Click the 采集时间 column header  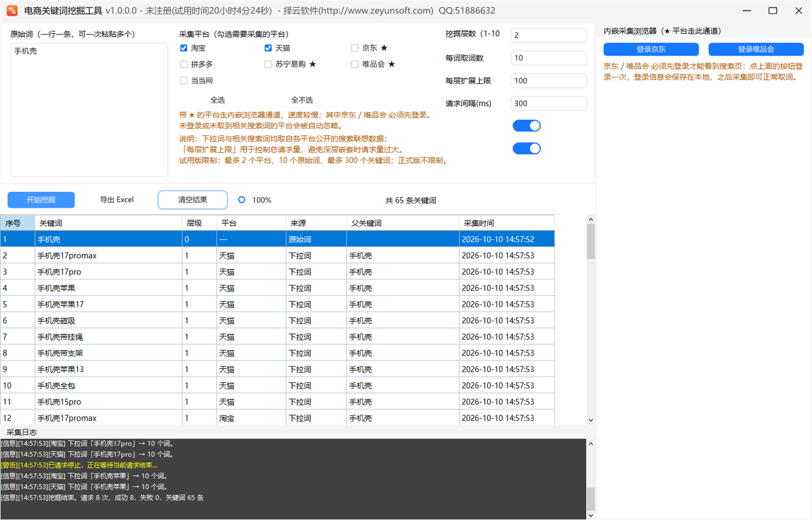(507, 223)
